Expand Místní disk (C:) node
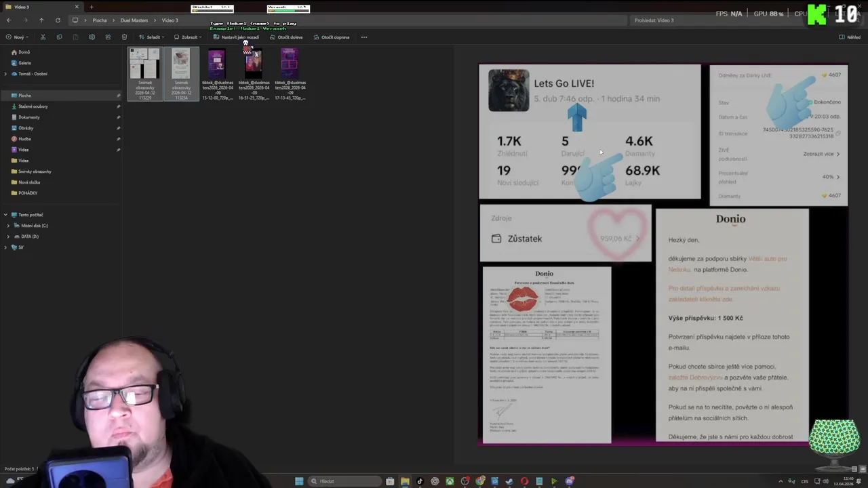Screen dimensions: 868x488 (8, 226)
